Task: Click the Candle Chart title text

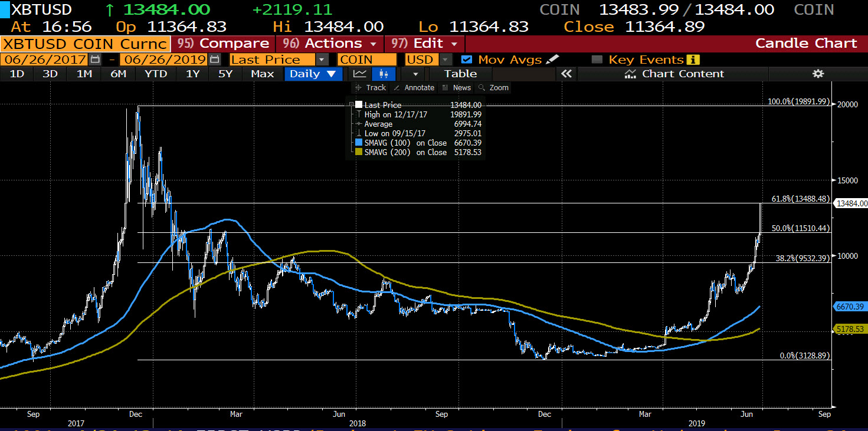Action: tap(806, 44)
